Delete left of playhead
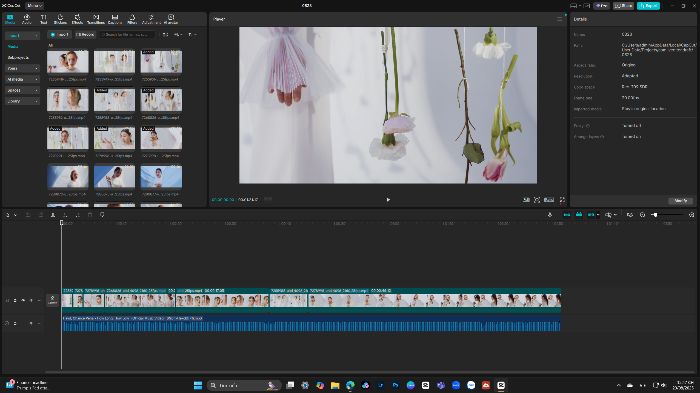 65,215
